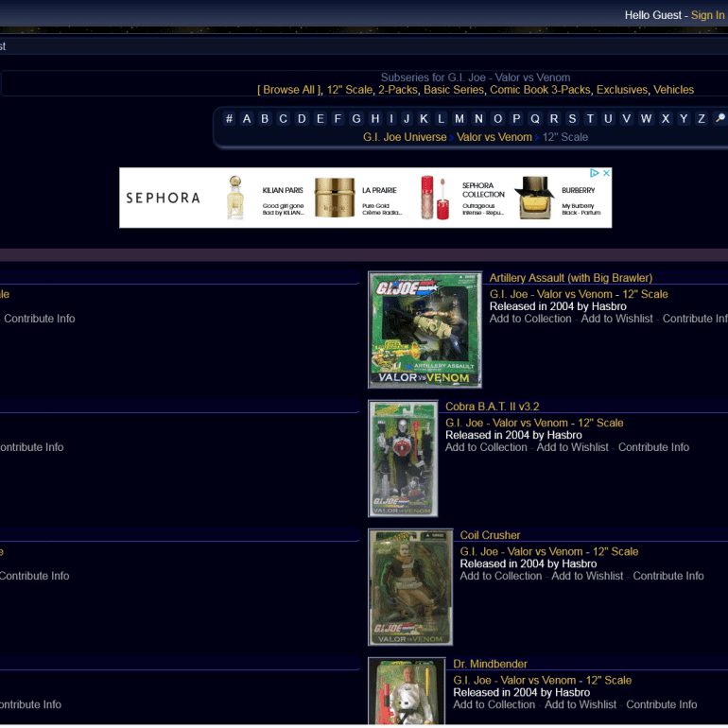Open the Artillery Assault box thumbnail

pyautogui.click(x=425, y=330)
